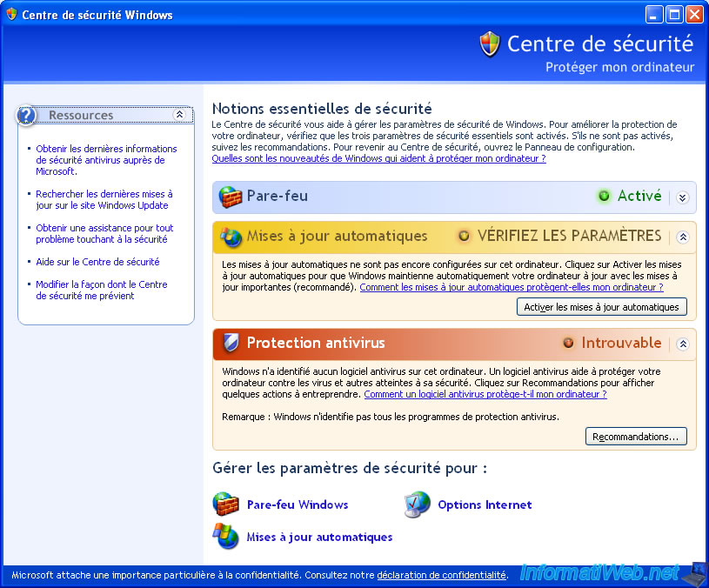
Task: Open link to modify how Security Center alerts me
Action: pos(101,290)
